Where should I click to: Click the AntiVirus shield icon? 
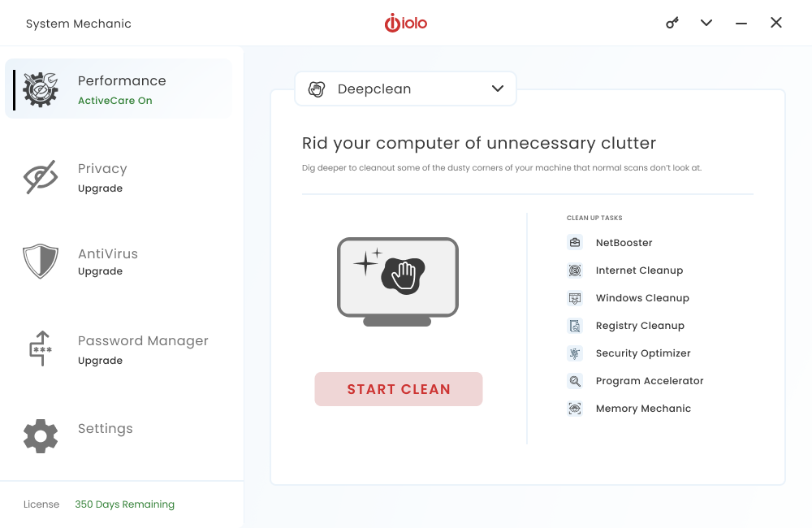(x=41, y=261)
